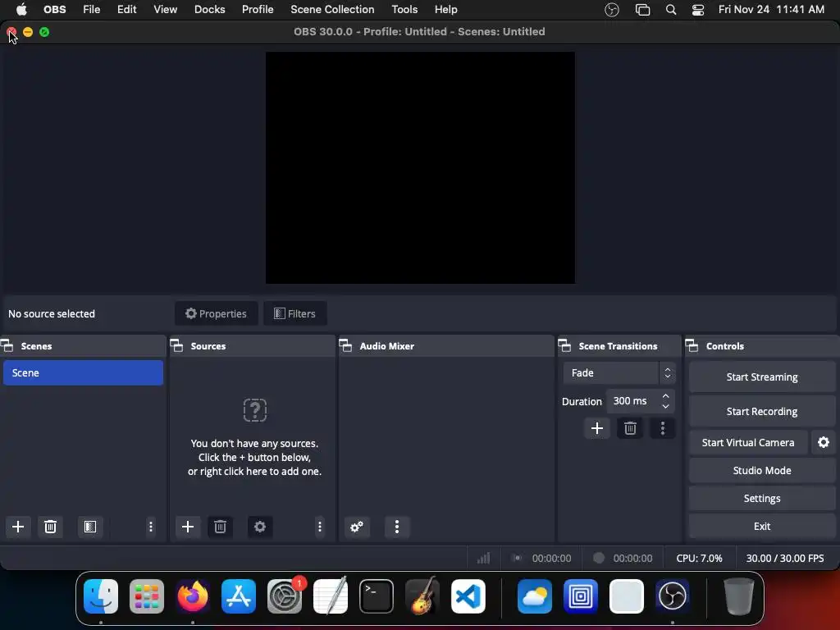Screen dimensions: 840x630
Task: Click the 300 ms duration field
Action: click(632, 400)
